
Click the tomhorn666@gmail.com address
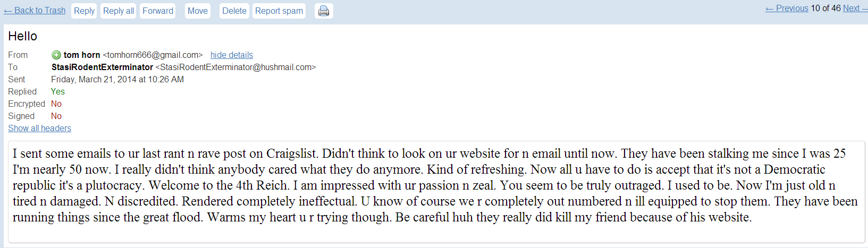click(153, 55)
